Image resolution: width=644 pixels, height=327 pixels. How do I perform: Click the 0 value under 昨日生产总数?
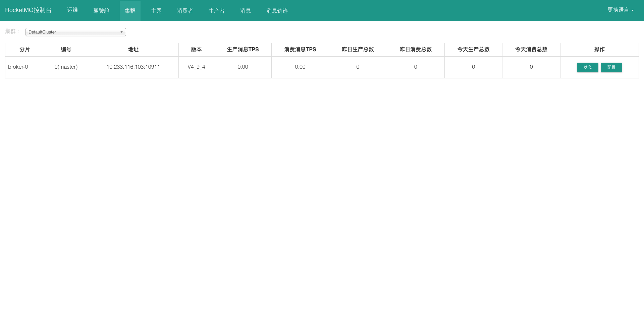[358, 67]
